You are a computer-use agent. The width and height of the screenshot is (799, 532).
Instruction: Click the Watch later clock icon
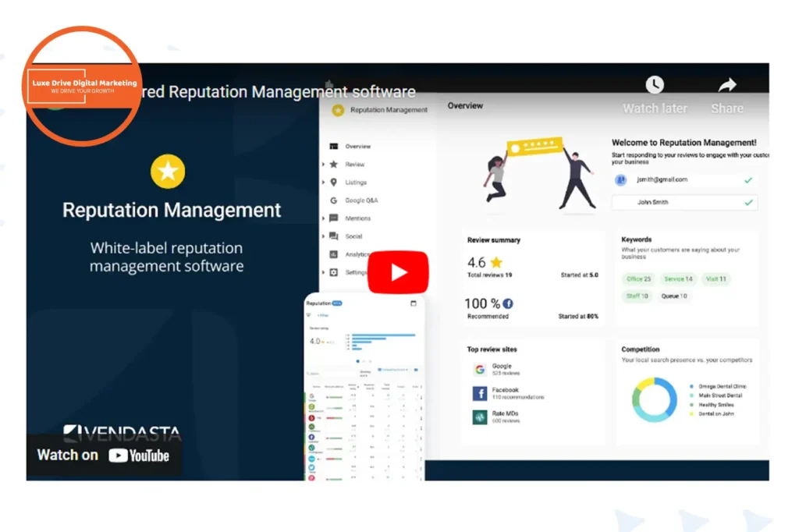654,85
